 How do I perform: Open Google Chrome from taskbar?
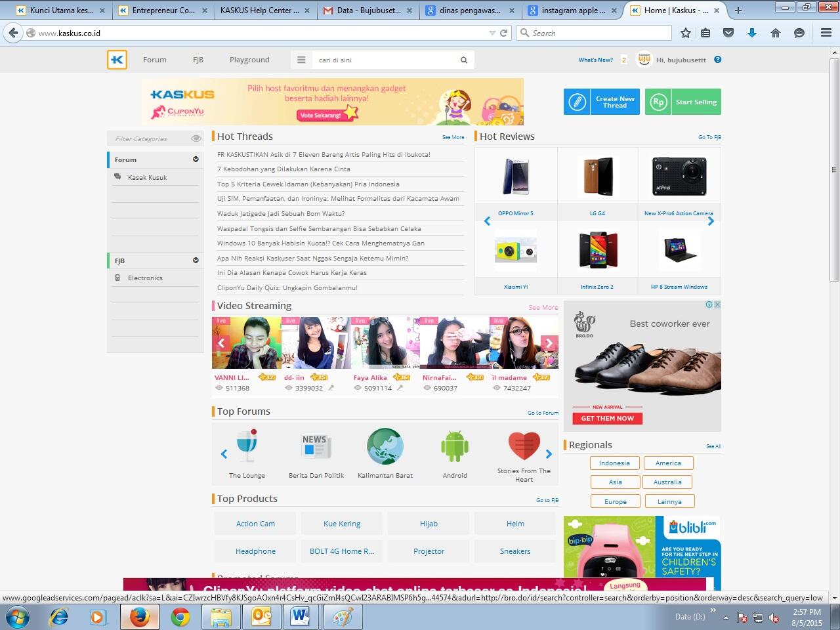tap(180, 617)
